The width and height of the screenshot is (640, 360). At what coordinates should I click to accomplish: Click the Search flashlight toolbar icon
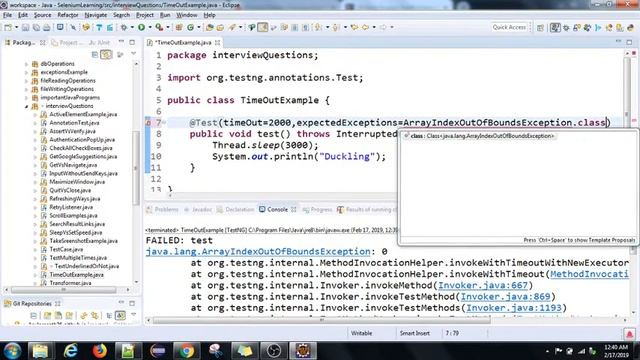pyautogui.click(x=233, y=27)
